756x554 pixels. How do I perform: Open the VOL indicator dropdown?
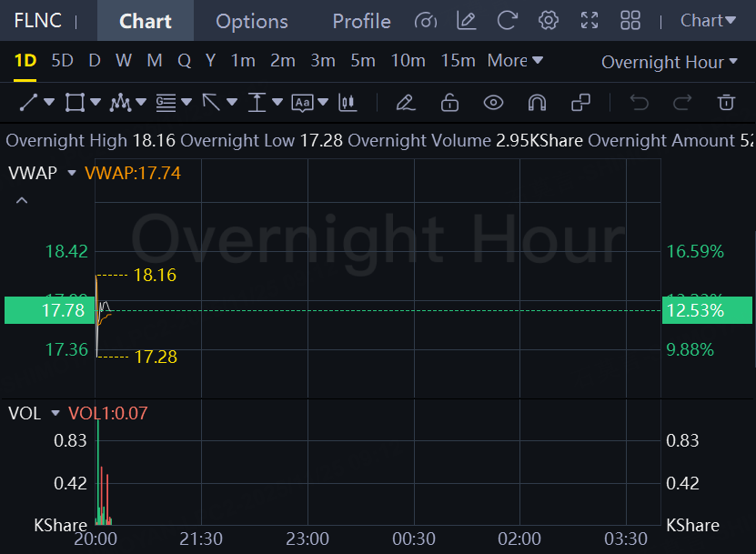(x=55, y=413)
